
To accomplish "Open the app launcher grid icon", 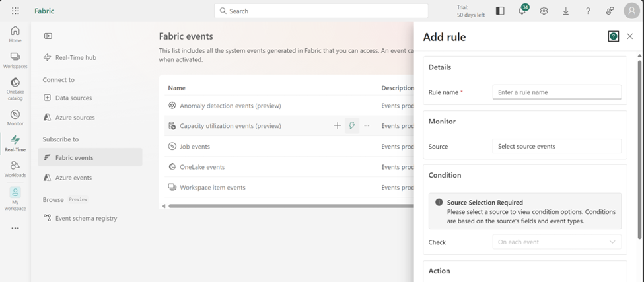I will [15, 11].
